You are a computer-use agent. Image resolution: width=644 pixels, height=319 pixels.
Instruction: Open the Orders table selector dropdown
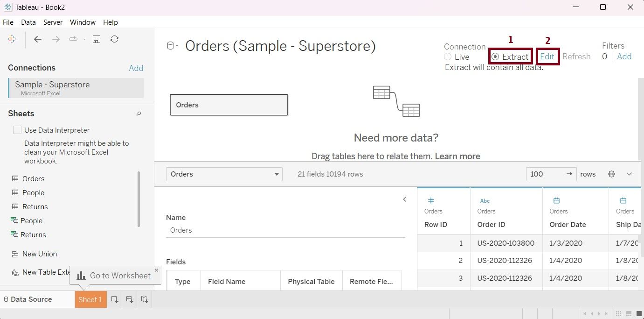(x=224, y=174)
